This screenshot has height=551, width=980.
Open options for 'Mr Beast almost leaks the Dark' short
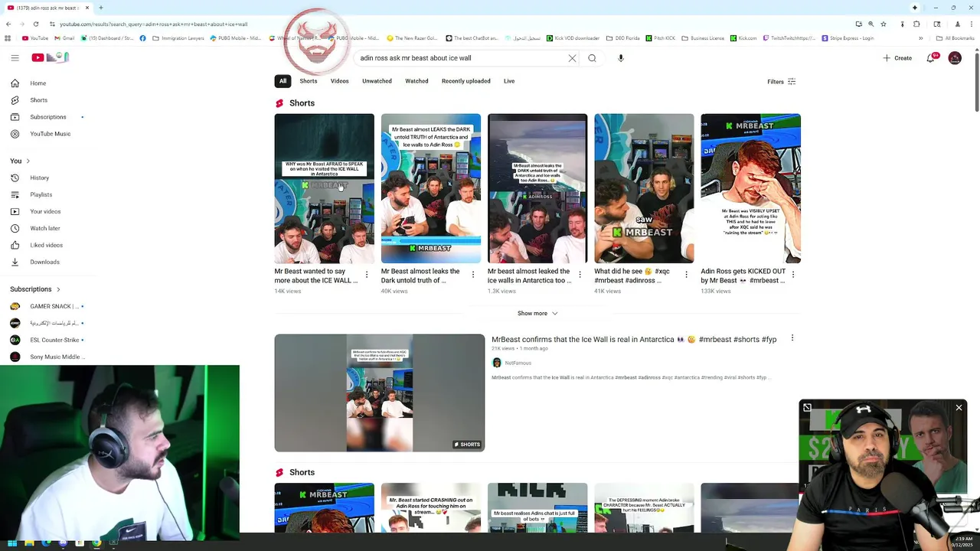pos(473,274)
